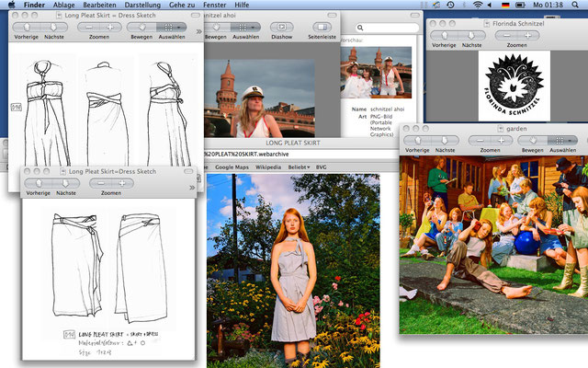Image resolution: width=588 pixels, height=368 pixels.
Task: Go to Nächste in garden window
Action: point(445,141)
